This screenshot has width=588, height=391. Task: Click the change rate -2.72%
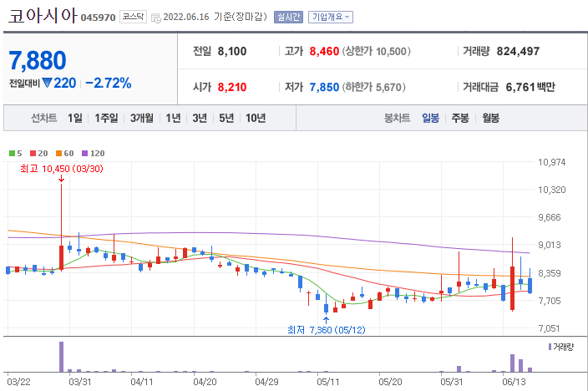click(109, 83)
